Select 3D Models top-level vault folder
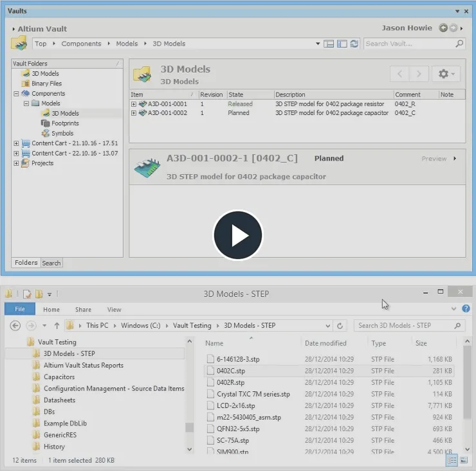Image resolution: width=476 pixels, height=471 pixels. point(45,73)
